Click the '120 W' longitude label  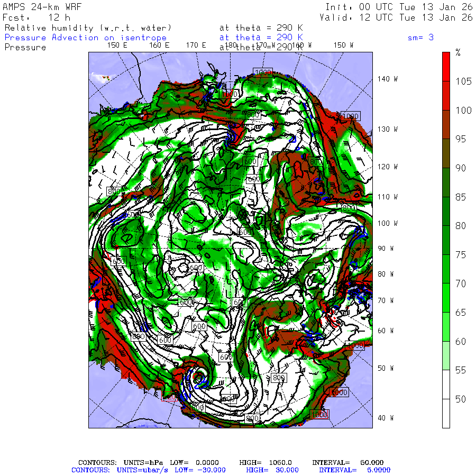387,167
